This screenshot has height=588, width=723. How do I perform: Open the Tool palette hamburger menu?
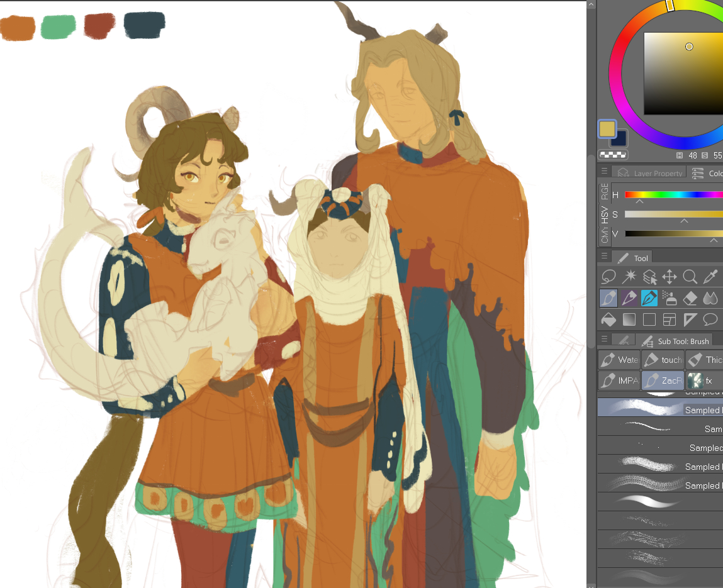click(605, 257)
